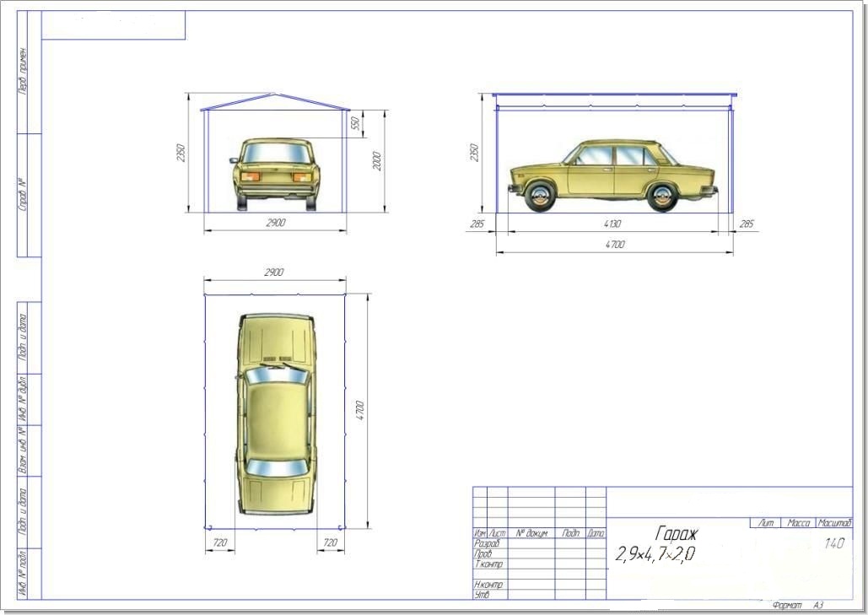Click the 4700 dimension below the side view
Image resolution: width=868 pixels, height=615 pixels.
click(615, 245)
